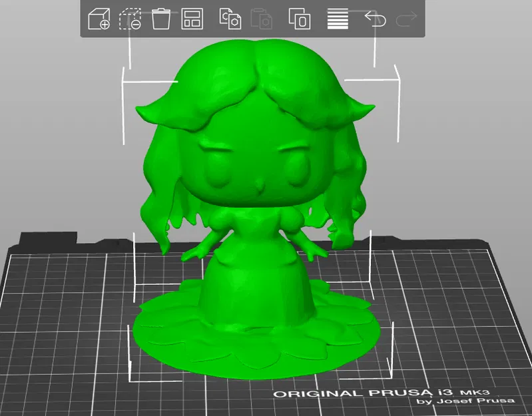Click the Delete selected (dashed cube minus) icon

click(130, 19)
